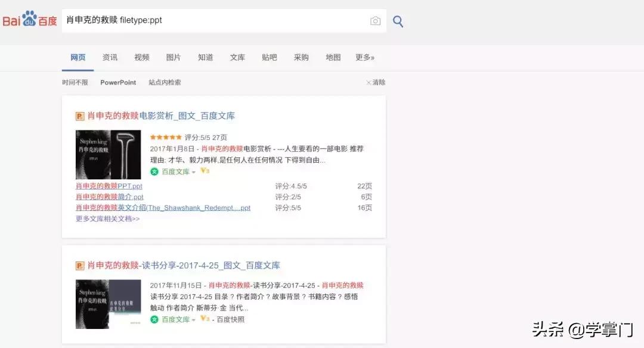Click the Baidu logo
644x348 pixels.
click(29, 19)
